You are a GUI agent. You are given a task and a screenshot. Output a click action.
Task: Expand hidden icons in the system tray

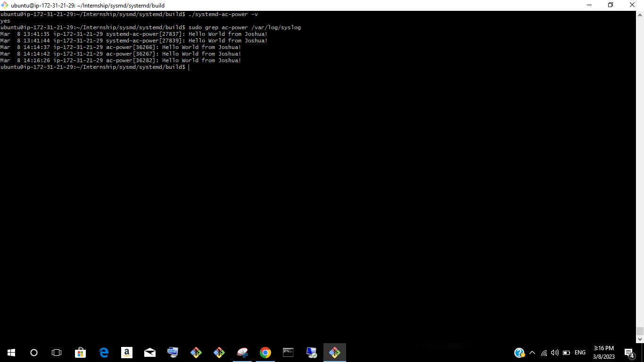coord(532,352)
